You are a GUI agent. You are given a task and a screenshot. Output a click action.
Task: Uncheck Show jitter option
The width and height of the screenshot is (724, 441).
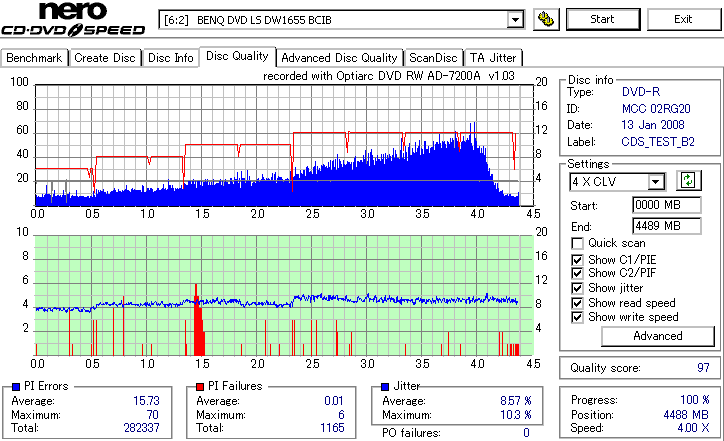[x=577, y=288]
